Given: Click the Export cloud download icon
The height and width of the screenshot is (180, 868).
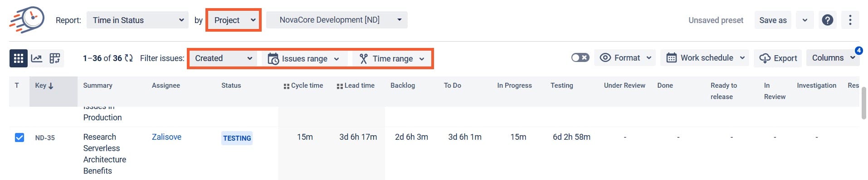Looking at the screenshot, I should tap(765, 58).
